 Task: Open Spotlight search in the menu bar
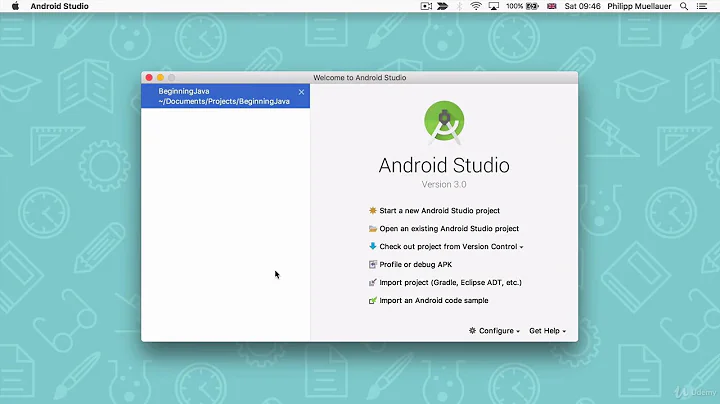684,6
